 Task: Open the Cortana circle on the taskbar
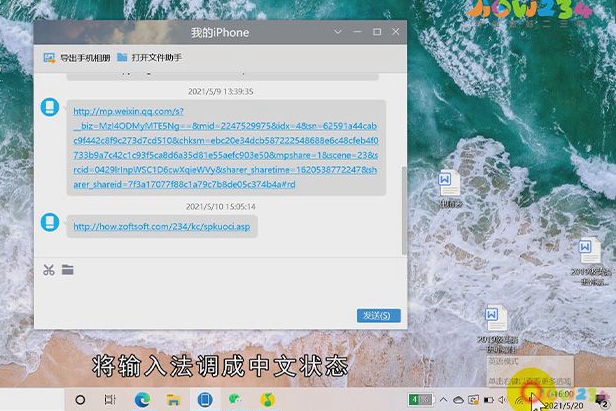(80, 400)
